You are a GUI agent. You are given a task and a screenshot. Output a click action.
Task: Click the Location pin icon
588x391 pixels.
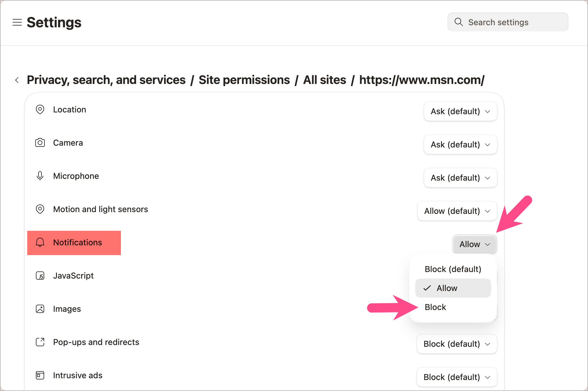tap(40, 109)
